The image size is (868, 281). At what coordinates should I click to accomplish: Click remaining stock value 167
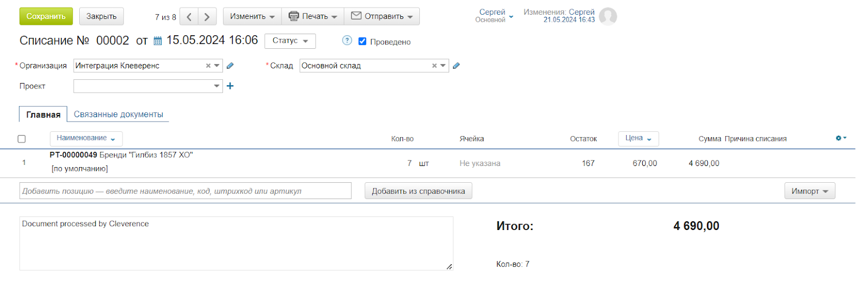point(588,163)
